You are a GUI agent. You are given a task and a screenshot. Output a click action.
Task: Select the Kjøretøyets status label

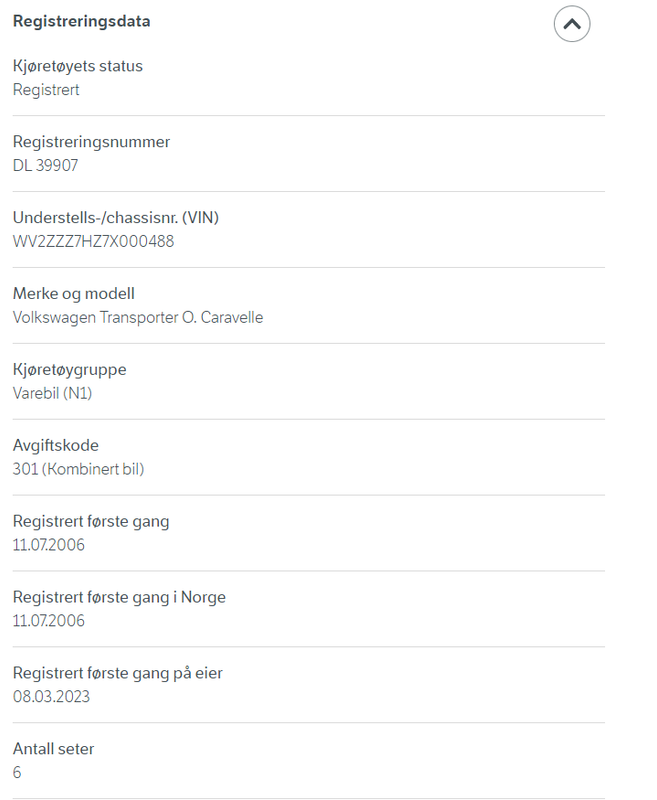[78, 66]
